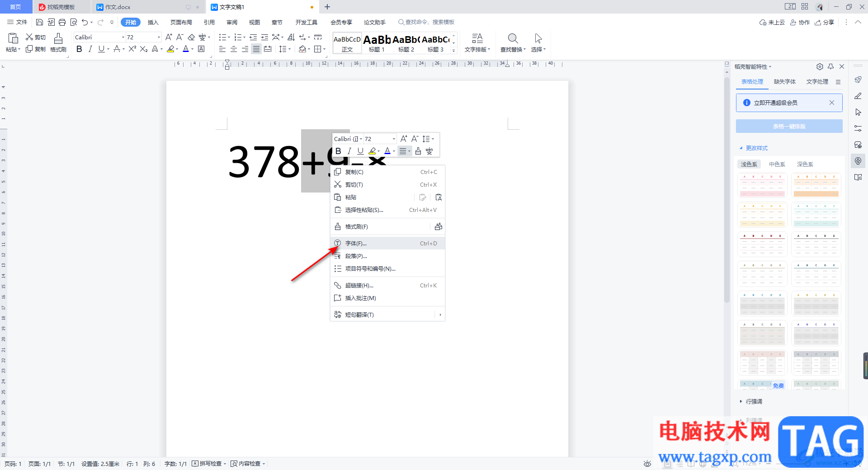
Task: Open the Text Layout dropdown
Action: point(477,49)
